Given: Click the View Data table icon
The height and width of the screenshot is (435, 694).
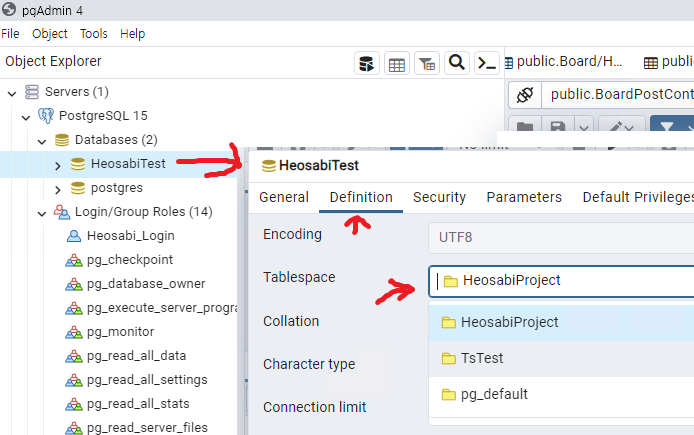Looking at the screenshot, I should (397, 63).
